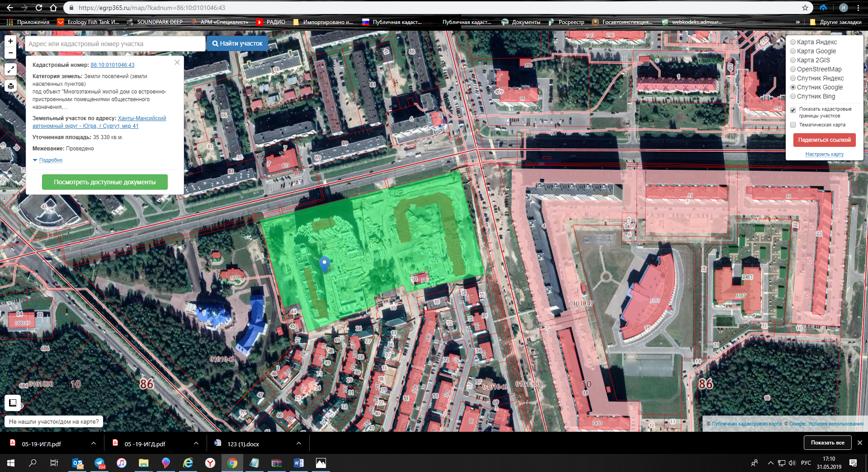Reload the page in the browser

coord(39,8)
